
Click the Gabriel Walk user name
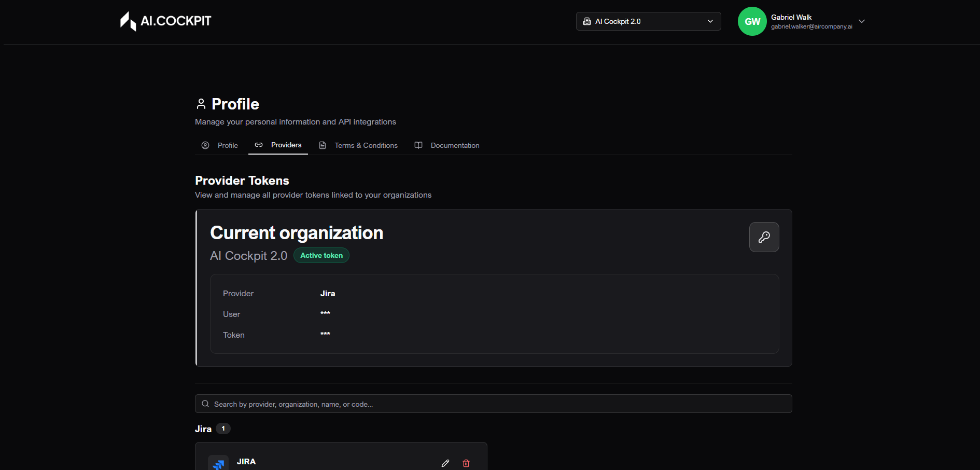[x=791, y=17]
